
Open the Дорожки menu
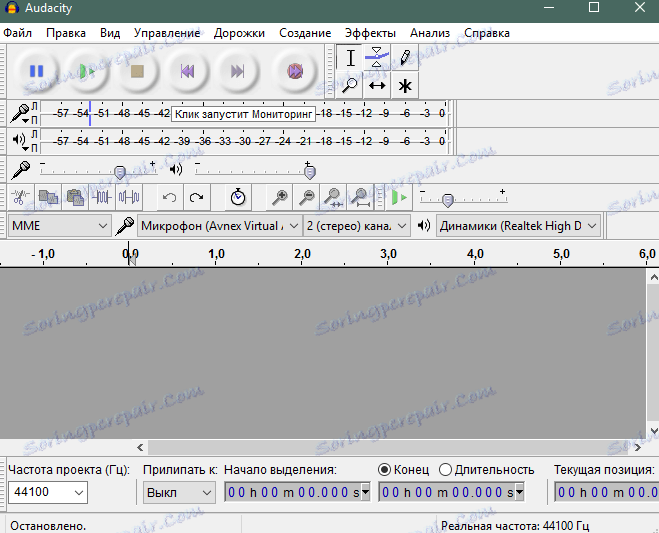click(x=239, y=32)
